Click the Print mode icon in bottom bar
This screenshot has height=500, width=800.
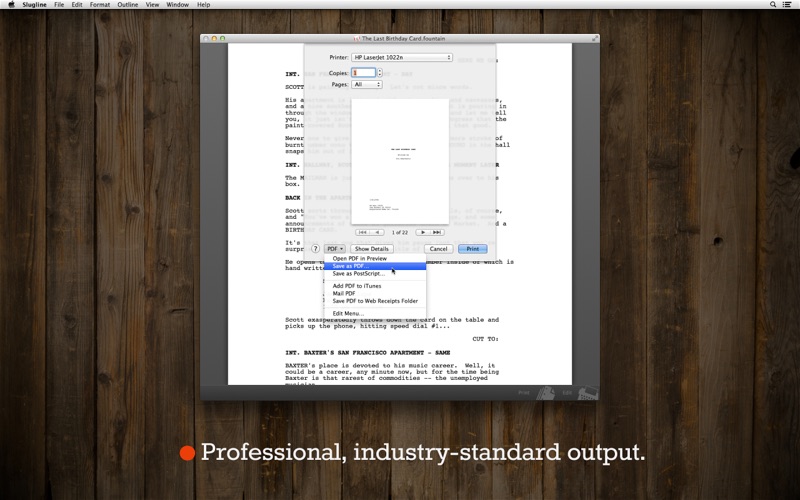tap(545, 393)
